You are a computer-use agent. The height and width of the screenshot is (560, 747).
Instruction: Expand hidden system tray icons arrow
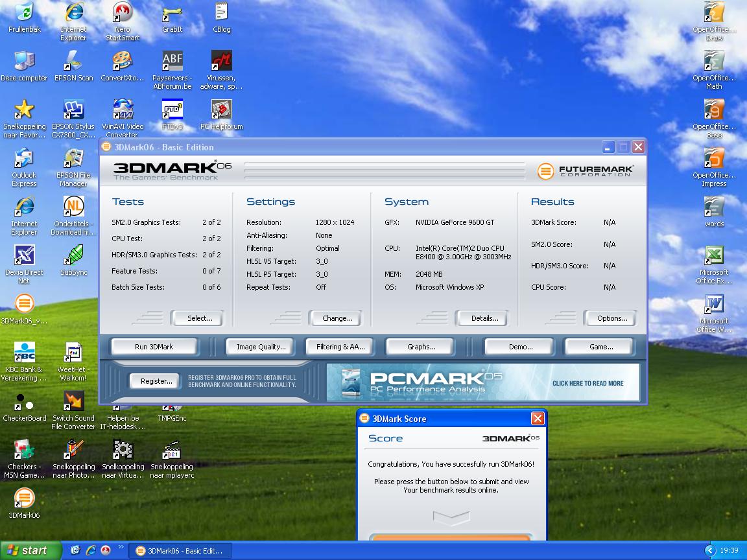coord(710,550)
